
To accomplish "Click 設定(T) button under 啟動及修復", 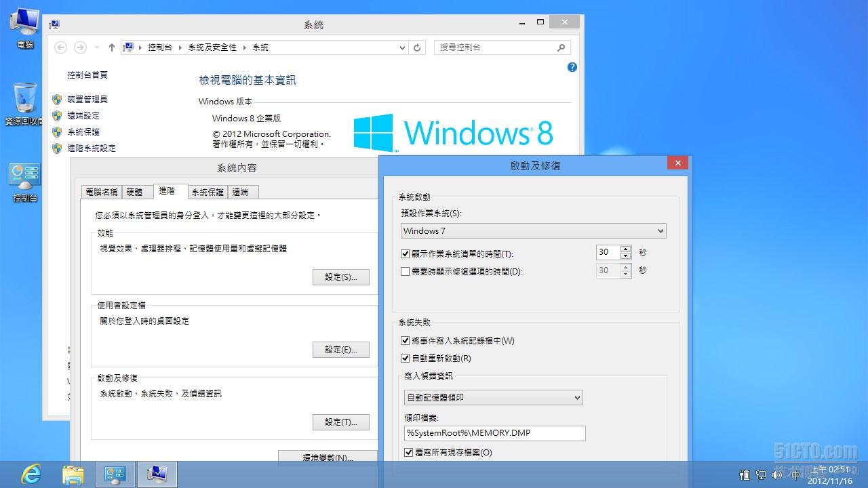I will pyautogui.click(x=341, y=422).
